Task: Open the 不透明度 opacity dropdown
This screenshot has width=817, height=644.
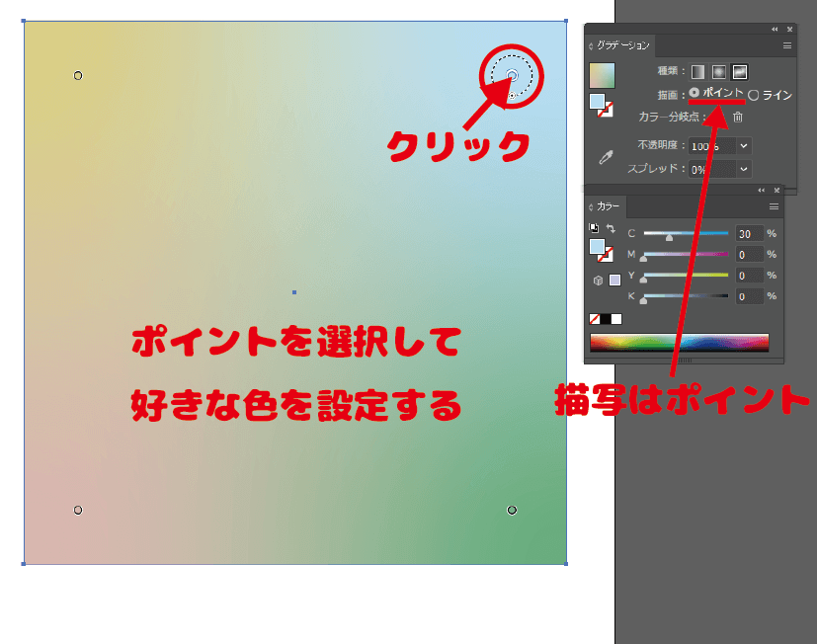Action: pos(744,146)
